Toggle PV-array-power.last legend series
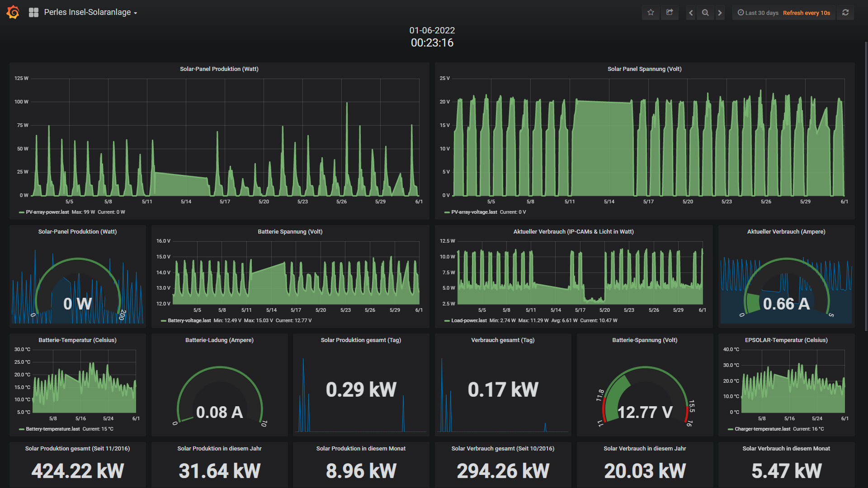The image size is (868, 488). 47,212
